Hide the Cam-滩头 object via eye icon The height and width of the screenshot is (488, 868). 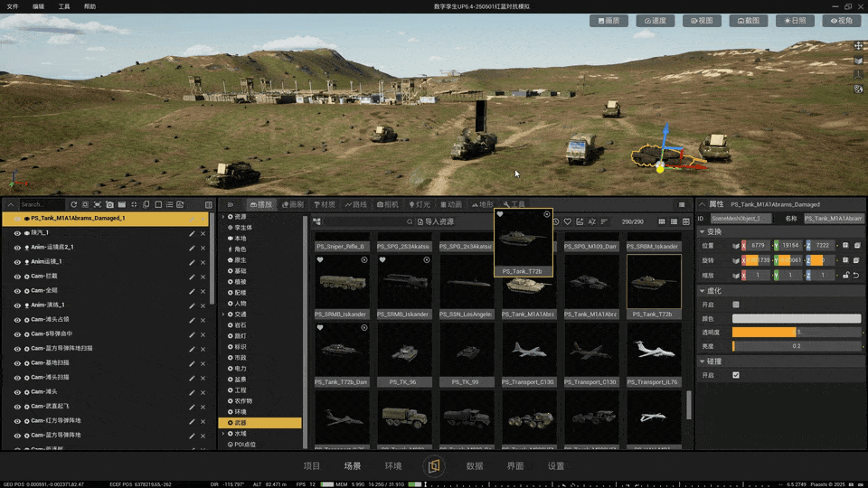click(17, 391)
